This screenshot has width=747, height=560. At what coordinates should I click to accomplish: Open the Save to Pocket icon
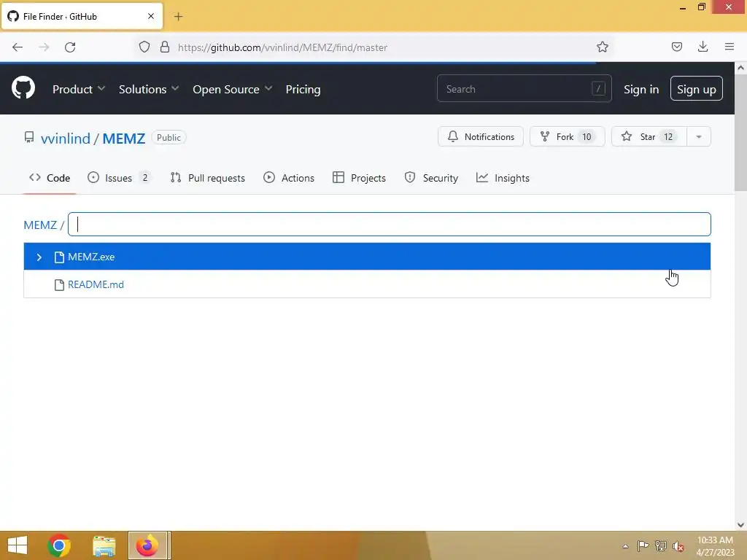click(676, 47)
